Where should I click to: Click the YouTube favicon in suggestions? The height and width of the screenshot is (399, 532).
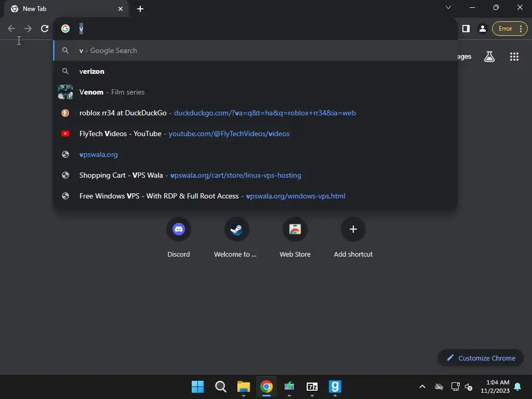(x=65, y=134)
